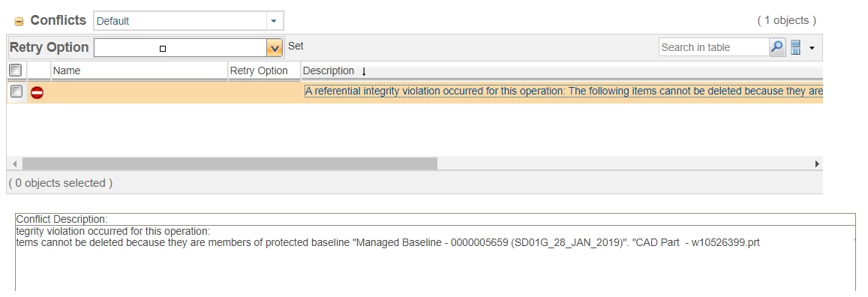
Task: Check the select-all checkbox in the header
Action: pyautogui.click(x=16, y=70)
